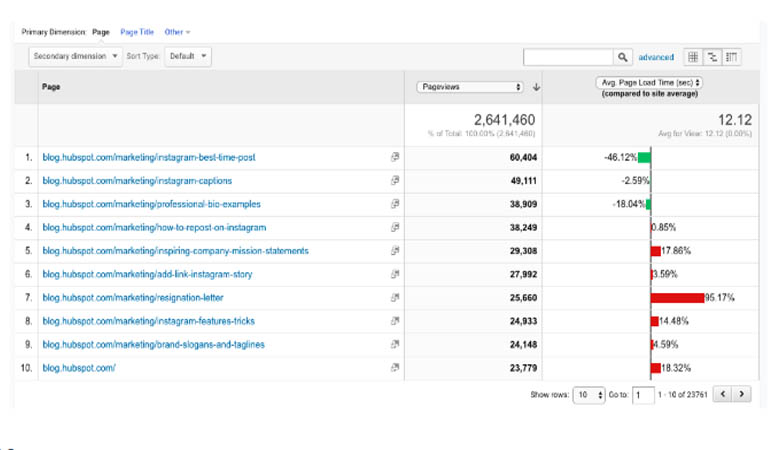Click the red 95.17% load time bar
This screenshot has width=768, height=450.
[677, 298]
